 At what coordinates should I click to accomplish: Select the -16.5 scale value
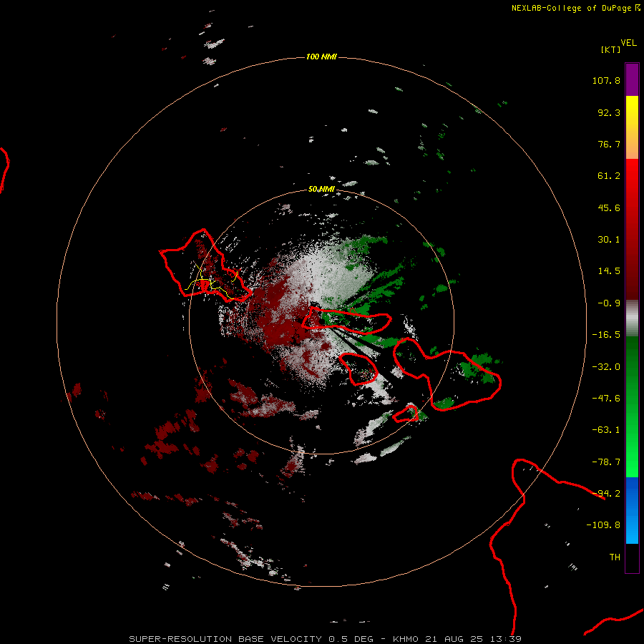[x=606, y=335]
